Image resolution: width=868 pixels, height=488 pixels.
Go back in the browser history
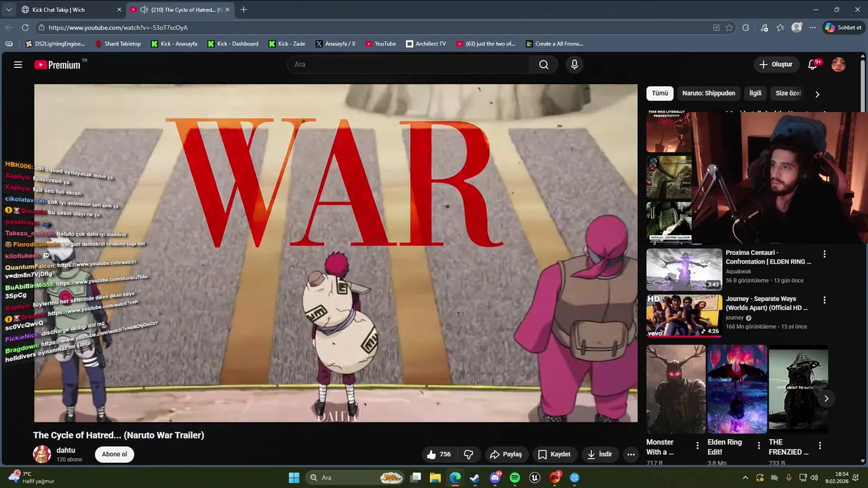pos(9,28)
